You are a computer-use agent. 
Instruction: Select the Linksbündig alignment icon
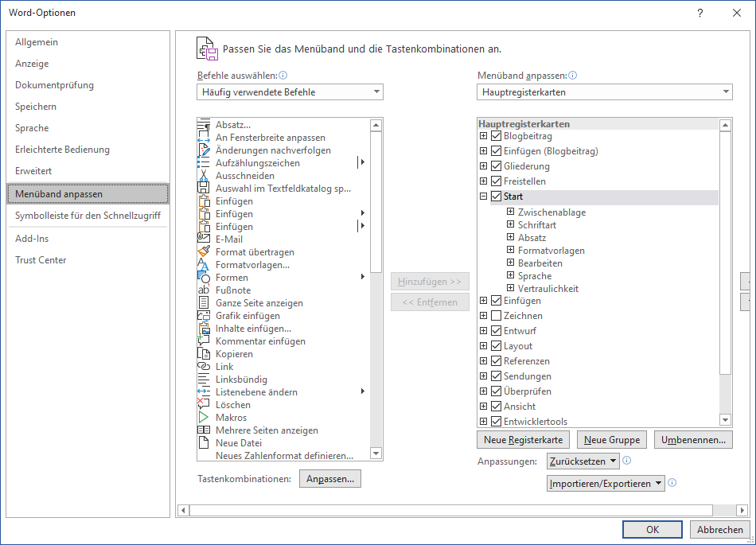click(204, 380)
